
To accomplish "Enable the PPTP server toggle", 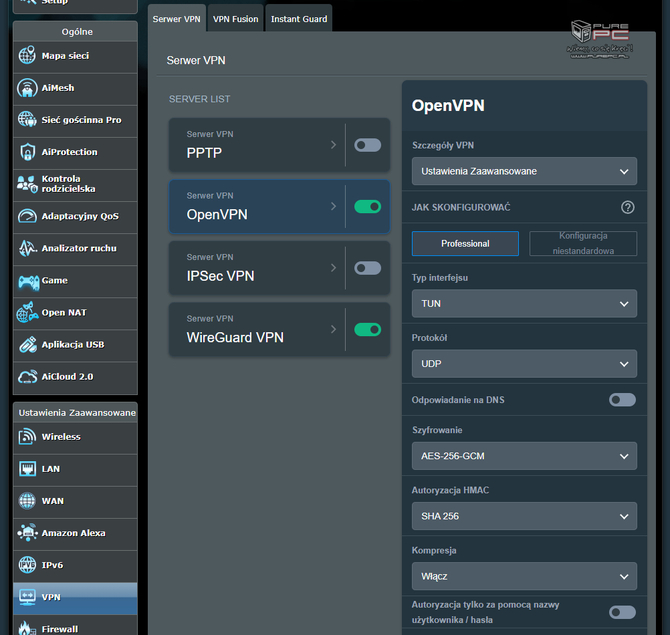I will pyautogui.click(x=367, y=145).
